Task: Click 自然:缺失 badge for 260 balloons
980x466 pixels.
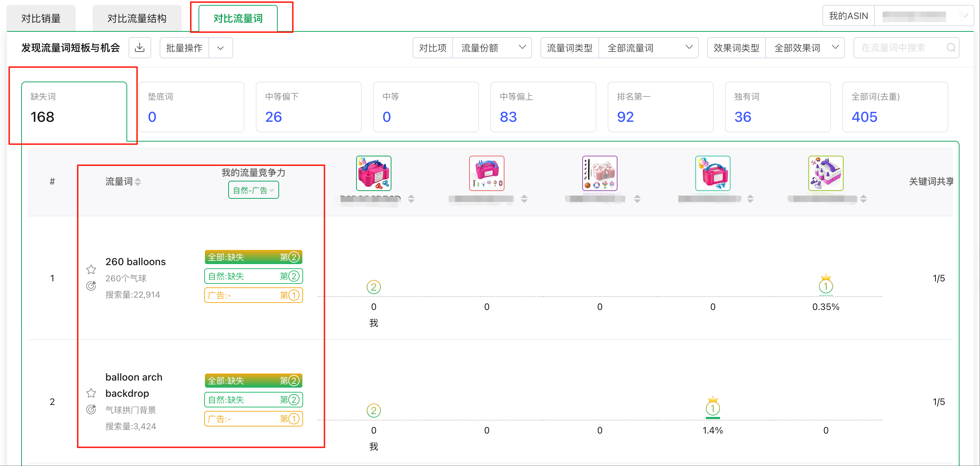Action: 253,276
